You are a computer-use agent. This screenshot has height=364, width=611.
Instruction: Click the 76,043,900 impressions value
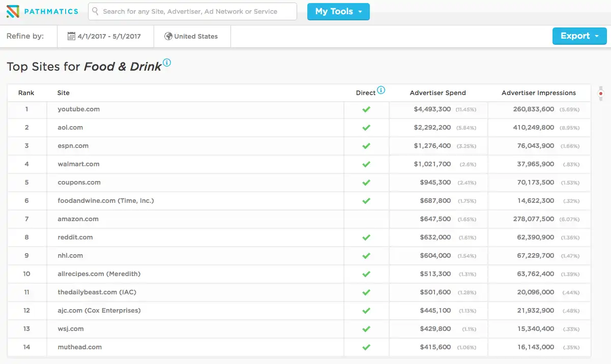pos(536,146)
